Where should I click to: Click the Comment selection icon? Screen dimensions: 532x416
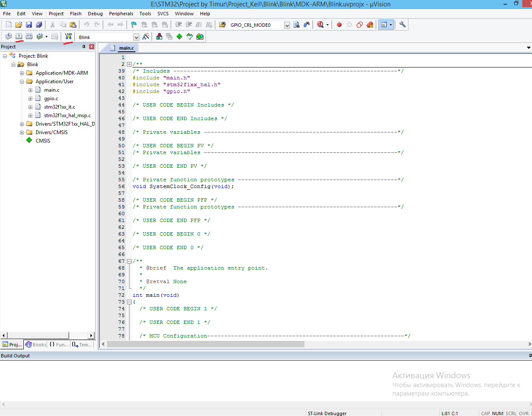tap(199, 25)
